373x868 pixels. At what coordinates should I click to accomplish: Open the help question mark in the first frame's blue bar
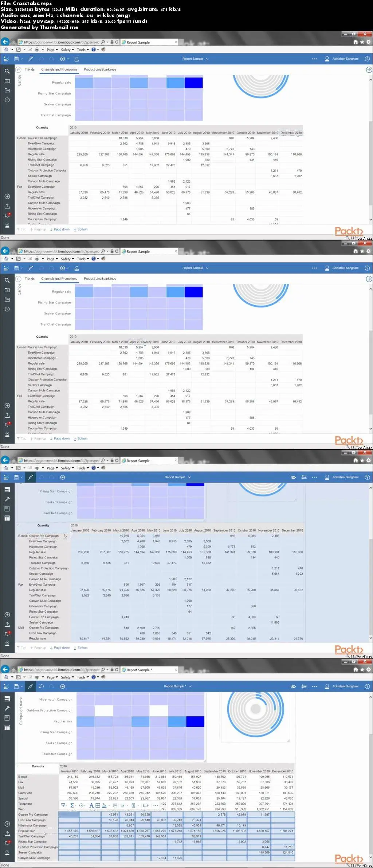coord(367,59)
